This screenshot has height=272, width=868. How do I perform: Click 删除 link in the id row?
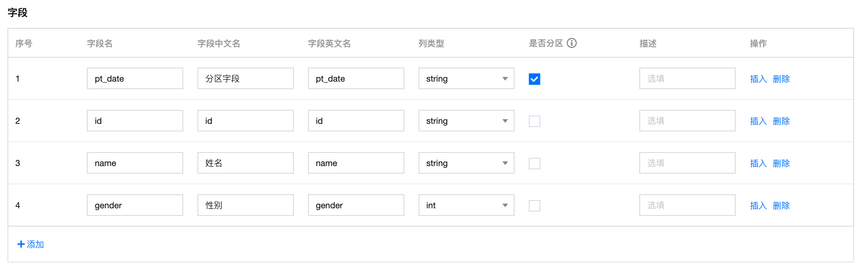[x=781, y=121]
